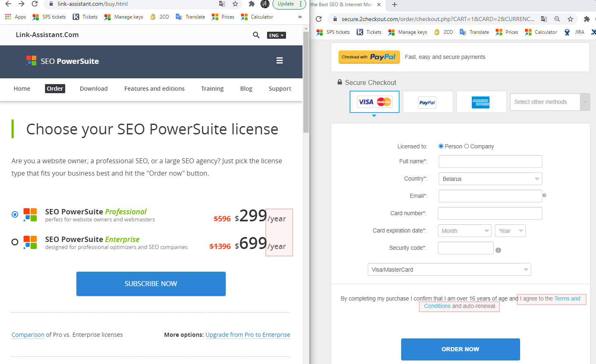Open Select other methods dropdown
Viewport: 596px width, 364px height.
pyautogui.click(x=550, y=102)
